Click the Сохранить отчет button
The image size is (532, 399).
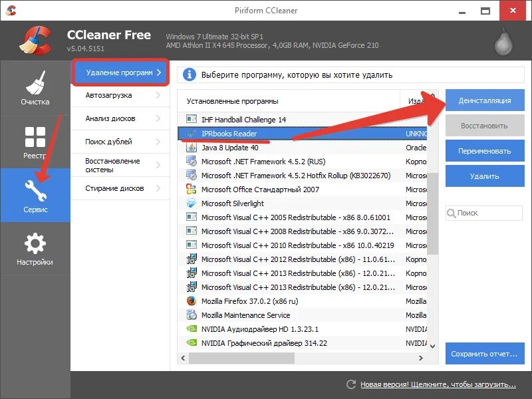[x=485, y=354]
